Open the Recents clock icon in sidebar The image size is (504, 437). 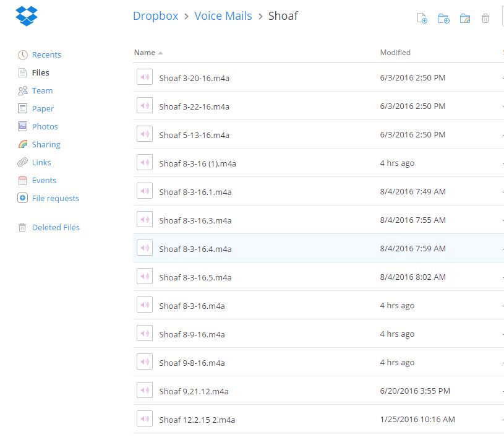pyautogui.click(x=22, y=55)
